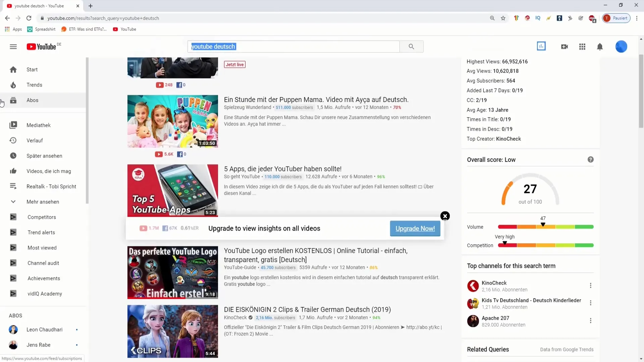Go back in browser
This screenshot has height=362, width=644.
point(7,18)
